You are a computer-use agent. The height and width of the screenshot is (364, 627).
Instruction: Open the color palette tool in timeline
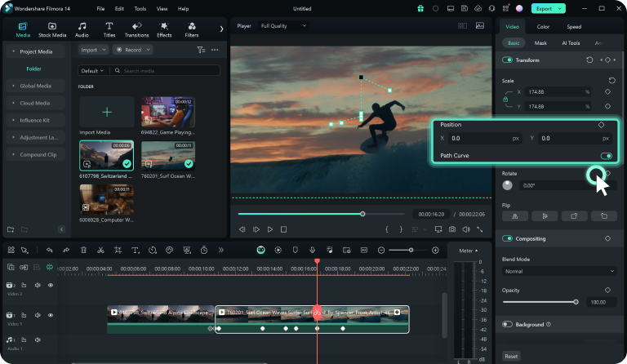point(170,250)
